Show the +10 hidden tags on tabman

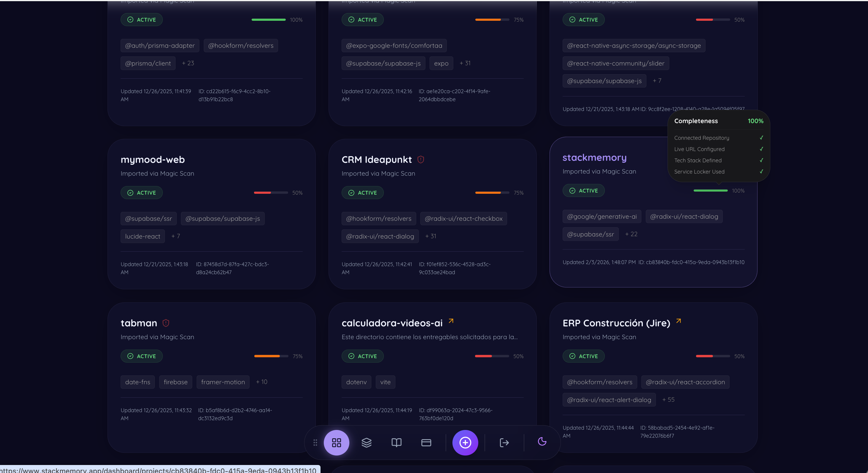(x=261, y=382)
